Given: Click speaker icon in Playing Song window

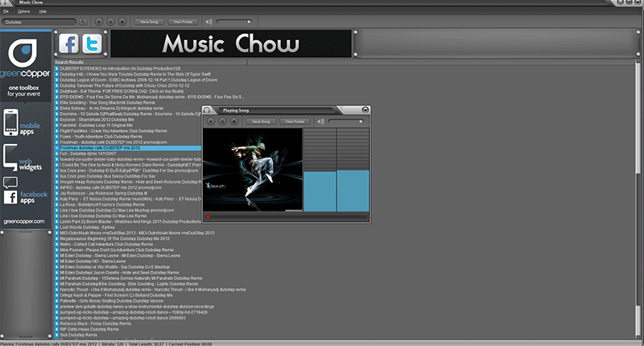Looking at the screenshot, I should (x=320, y=121).
